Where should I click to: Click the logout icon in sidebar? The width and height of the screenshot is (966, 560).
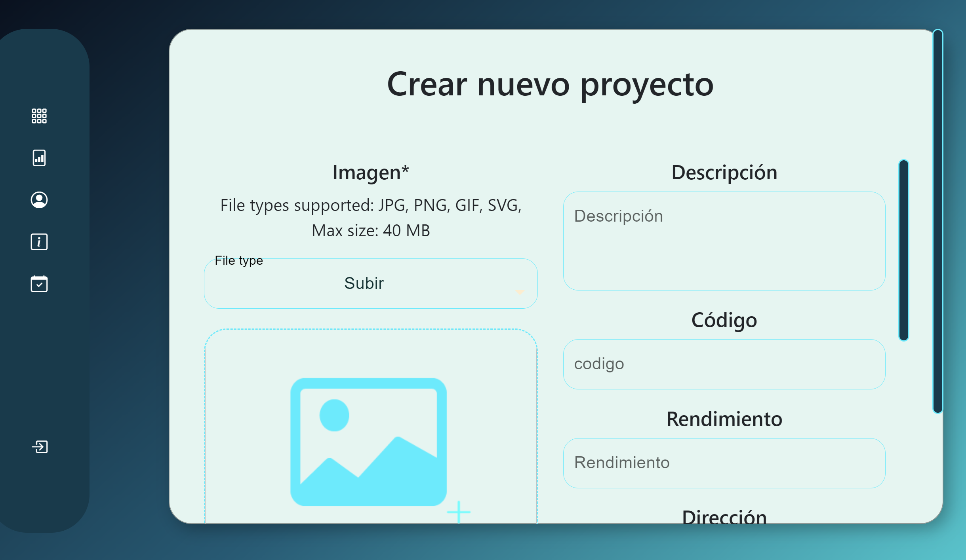[x=40, y=447]
